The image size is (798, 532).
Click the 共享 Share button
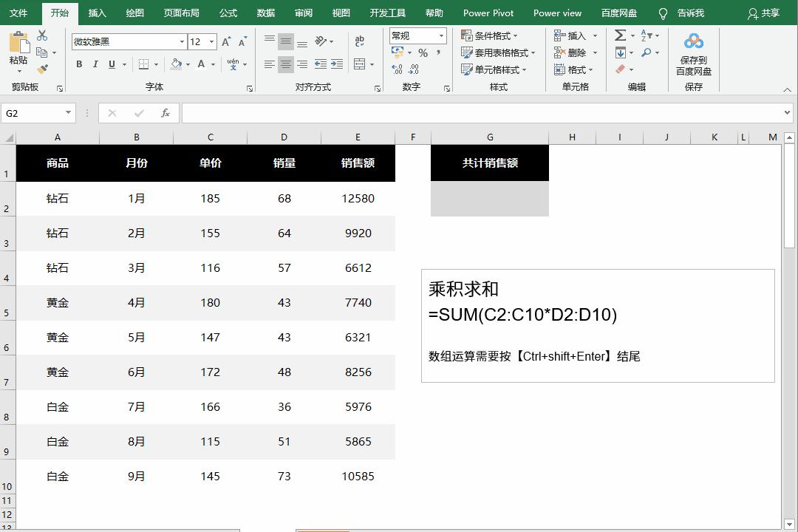(x=763, y=13)
